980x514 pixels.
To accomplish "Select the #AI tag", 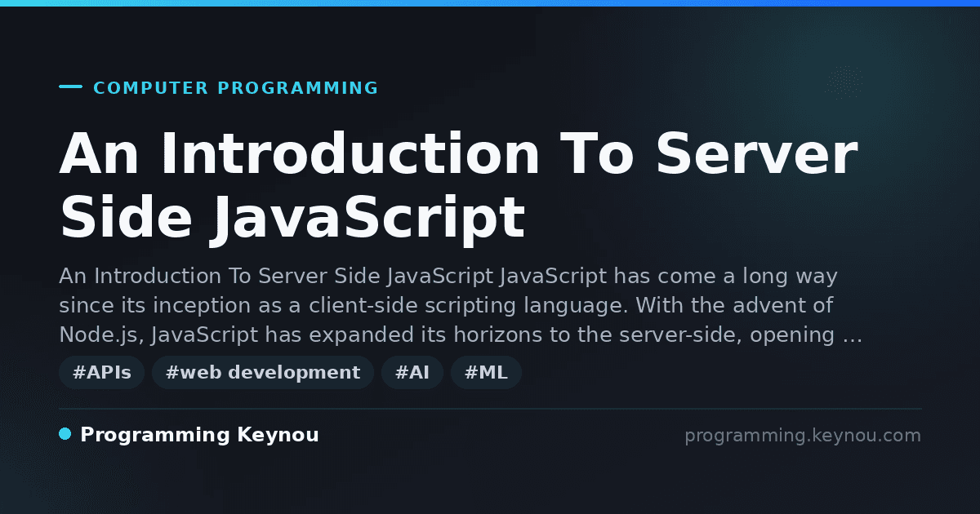I will tap(412, 373).
